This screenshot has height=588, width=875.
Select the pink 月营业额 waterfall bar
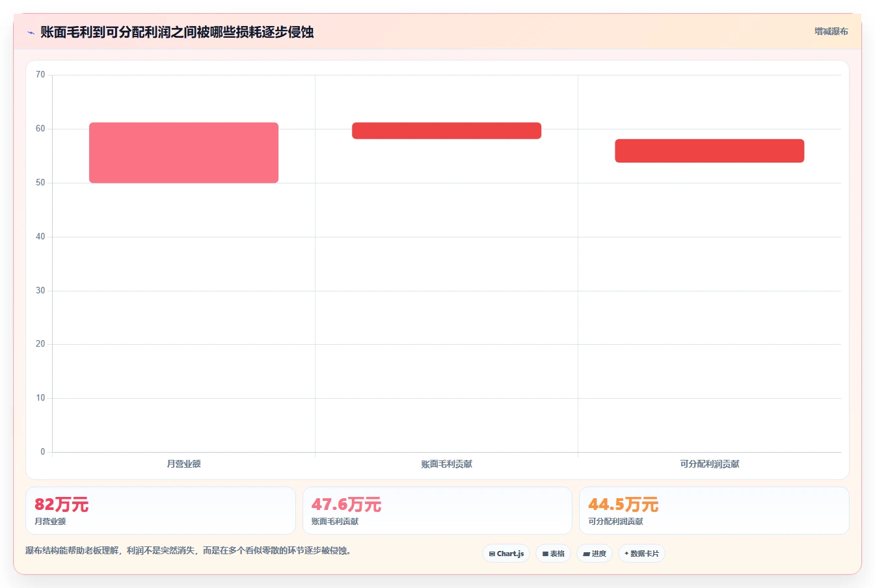pyautogui.click(x=183, y=153)
